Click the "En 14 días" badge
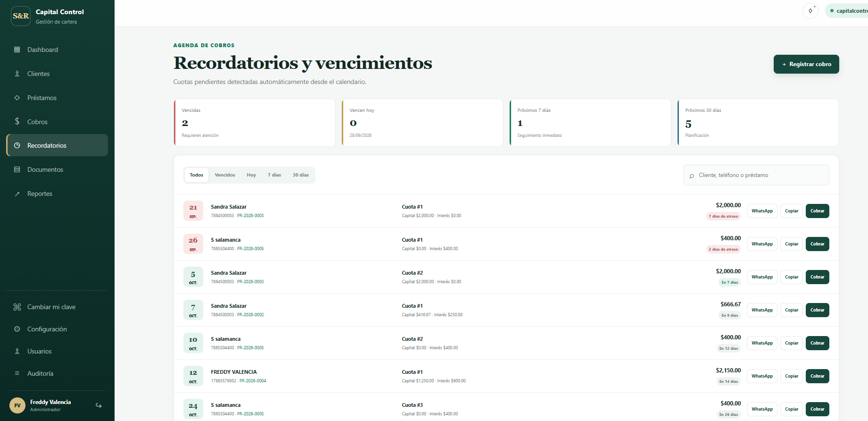Screen dimensions: 868x421 (728, 381)
